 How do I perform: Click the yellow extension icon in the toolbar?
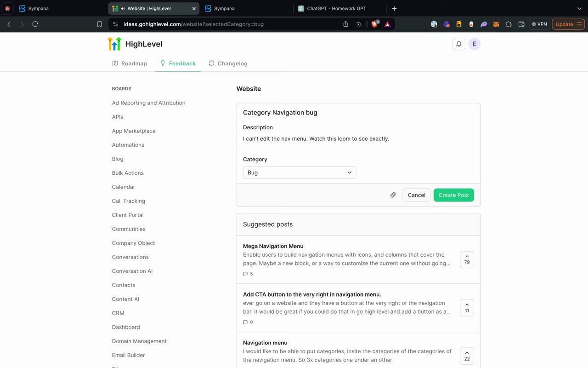coord(458,24)
